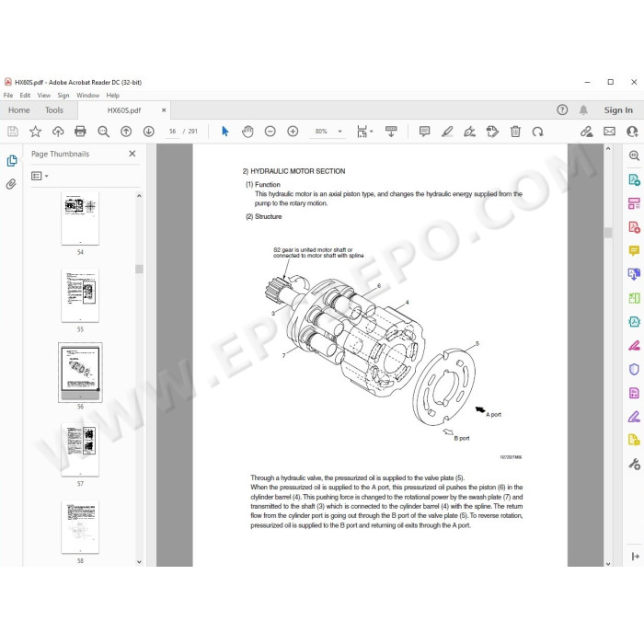Open the Protect shield tool in right pane

[634, 369]
